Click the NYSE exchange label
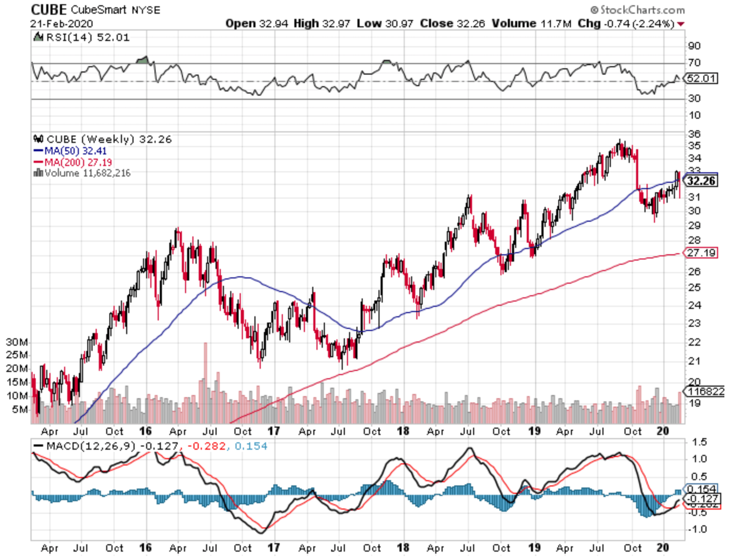Viewport: 737px width, 560px height. point(146,10)
